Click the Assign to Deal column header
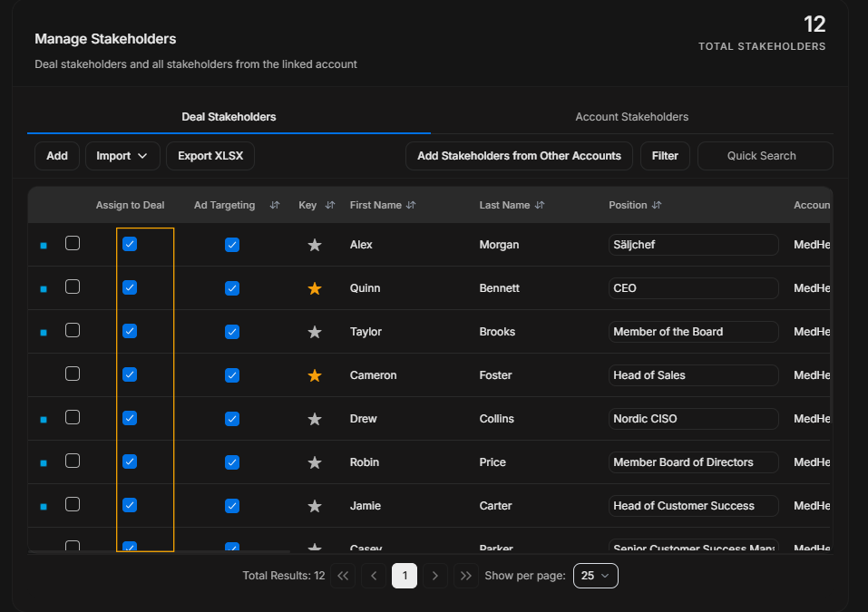Viewport: 868px width, 612px height. (130, 205)
